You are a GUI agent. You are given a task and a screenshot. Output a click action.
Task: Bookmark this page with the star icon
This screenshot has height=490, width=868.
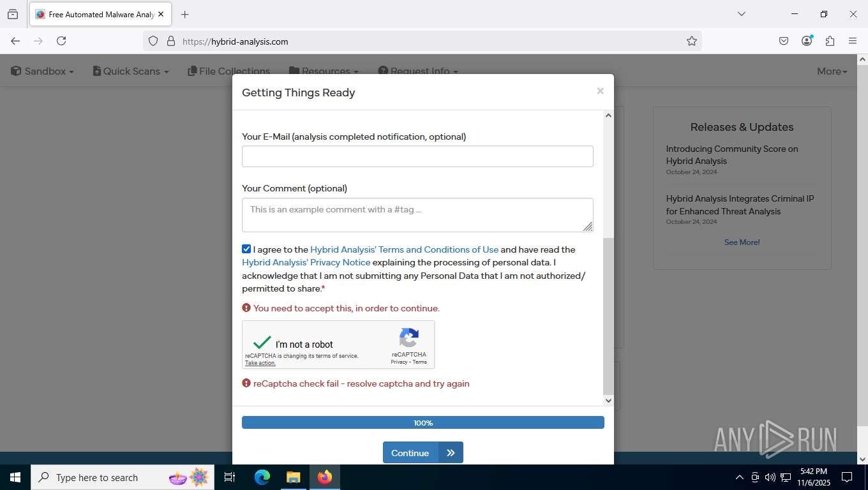pos(692,41)
